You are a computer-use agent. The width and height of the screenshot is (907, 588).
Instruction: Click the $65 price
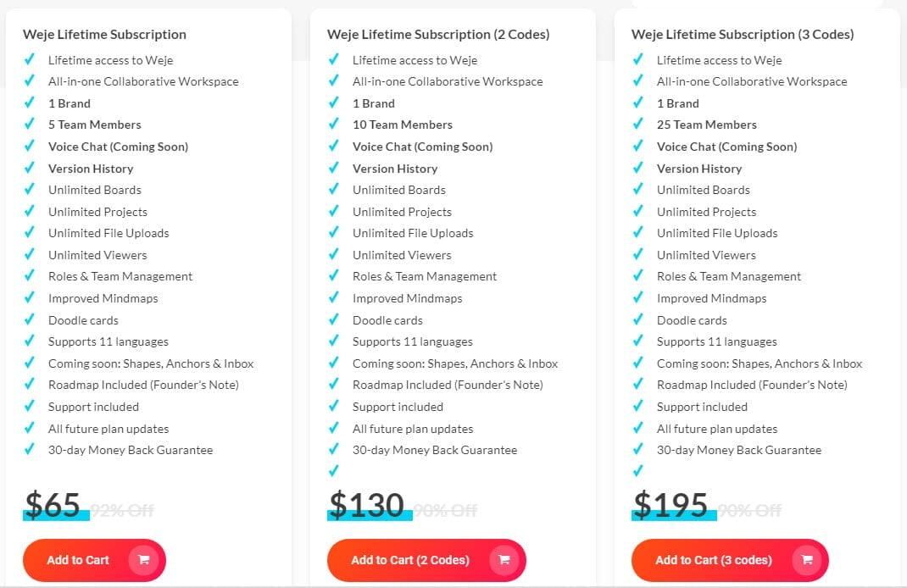[53, 506]
